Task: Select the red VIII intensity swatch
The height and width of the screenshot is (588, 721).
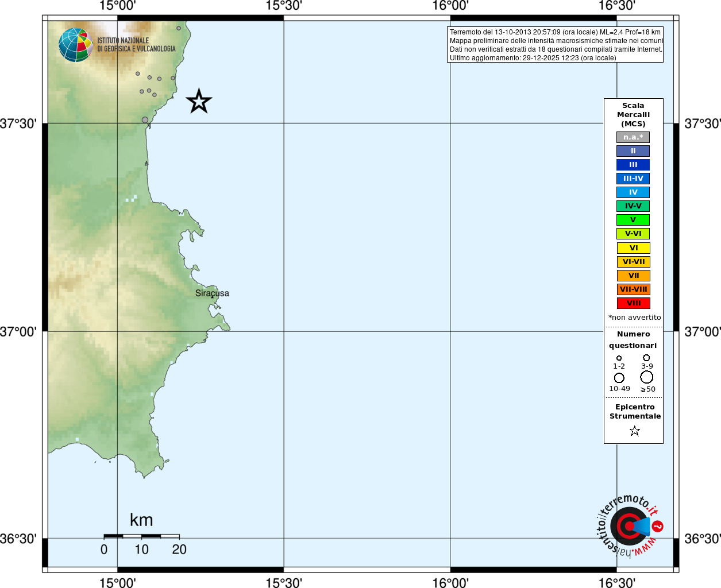Action: [633, 303]
